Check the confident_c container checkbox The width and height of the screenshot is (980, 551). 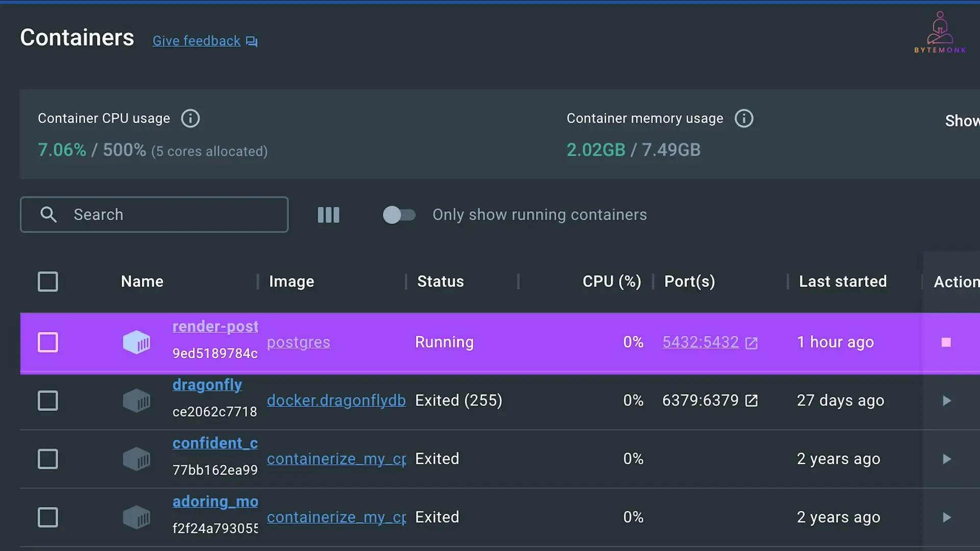coord(48,459)
